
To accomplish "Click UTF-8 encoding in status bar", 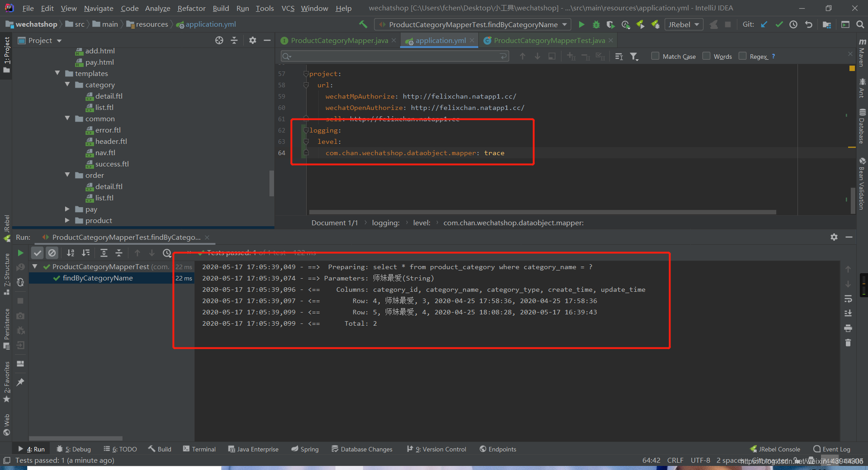I will 700,460.
